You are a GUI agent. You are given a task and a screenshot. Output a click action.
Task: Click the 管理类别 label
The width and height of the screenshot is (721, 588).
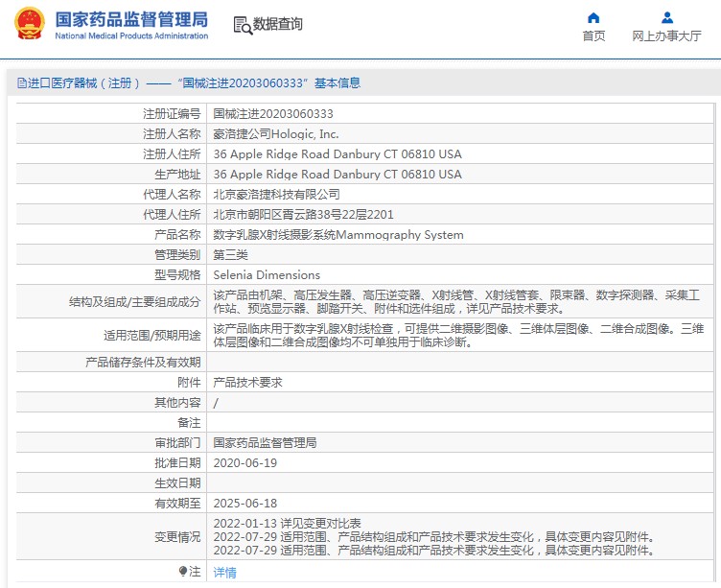pos(177,255)
